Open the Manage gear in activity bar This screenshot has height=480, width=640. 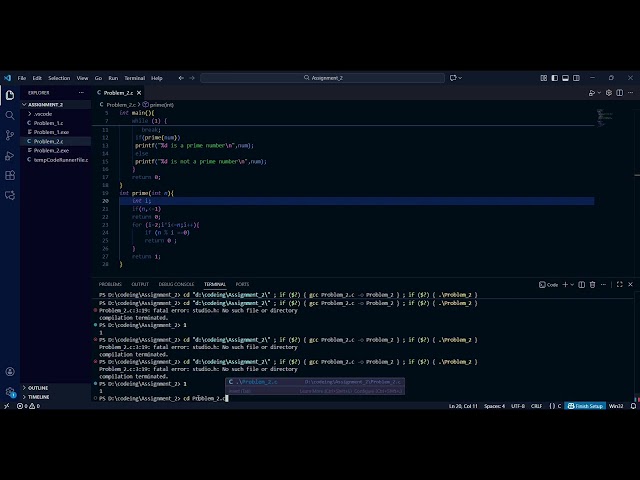10,392
